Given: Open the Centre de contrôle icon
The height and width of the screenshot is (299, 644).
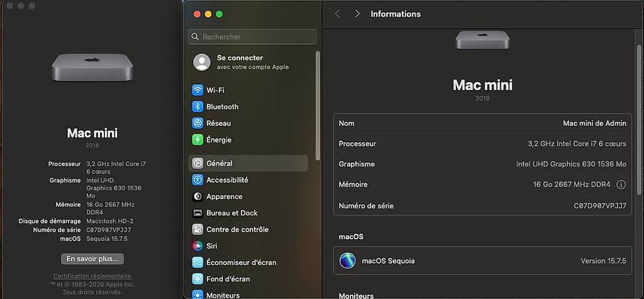Looking at the screenshot, I should [x=198, y=230].
